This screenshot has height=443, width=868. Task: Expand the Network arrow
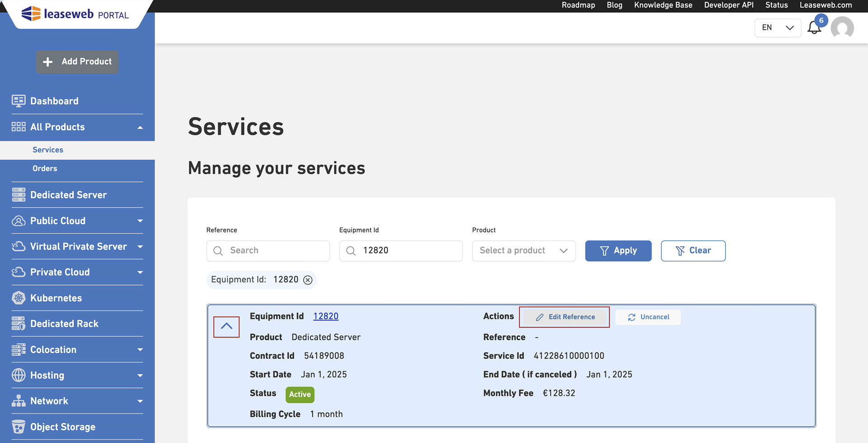pos(140,401)
